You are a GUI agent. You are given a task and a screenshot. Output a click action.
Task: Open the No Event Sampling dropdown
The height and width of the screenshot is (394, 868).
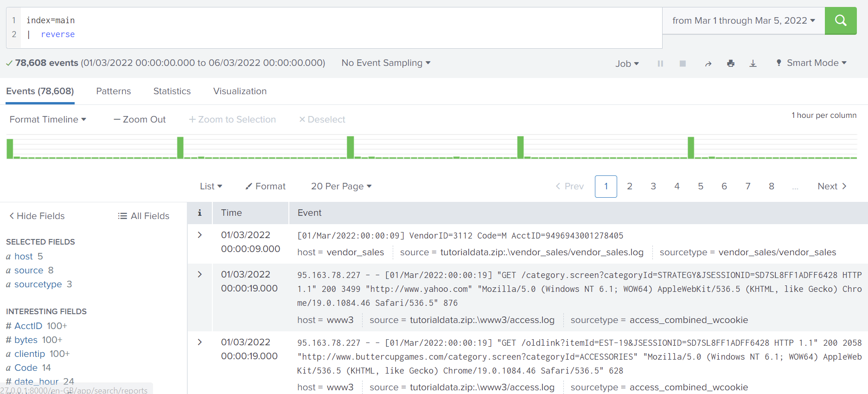[386, 63]
